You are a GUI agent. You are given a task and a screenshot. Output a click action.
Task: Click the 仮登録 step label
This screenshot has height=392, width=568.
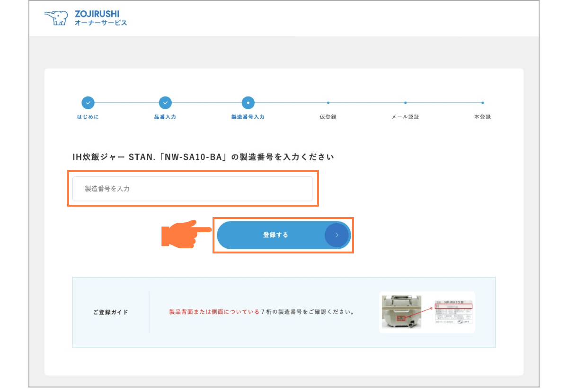328,117
